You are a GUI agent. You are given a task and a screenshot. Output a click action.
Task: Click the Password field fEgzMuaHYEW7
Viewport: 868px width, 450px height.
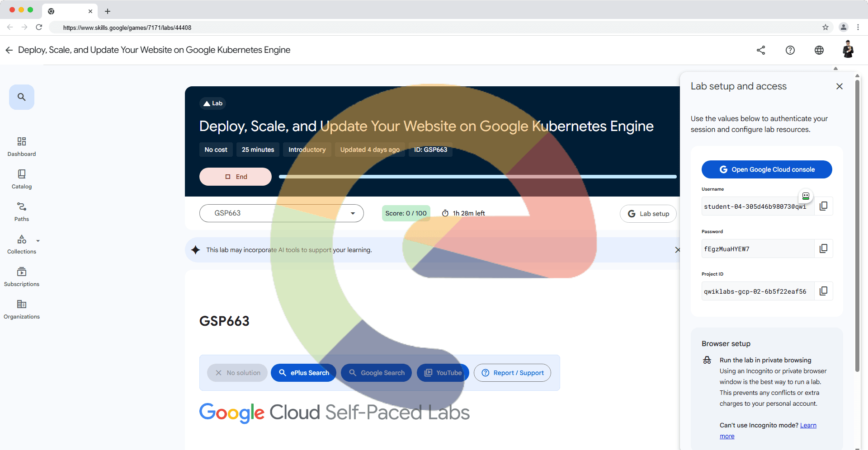click(x=758, y=249)
